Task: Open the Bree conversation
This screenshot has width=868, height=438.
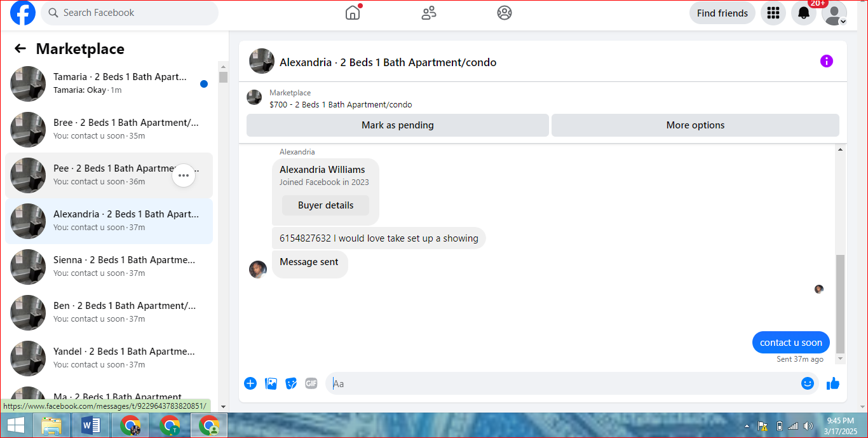Action: [109, 130]
